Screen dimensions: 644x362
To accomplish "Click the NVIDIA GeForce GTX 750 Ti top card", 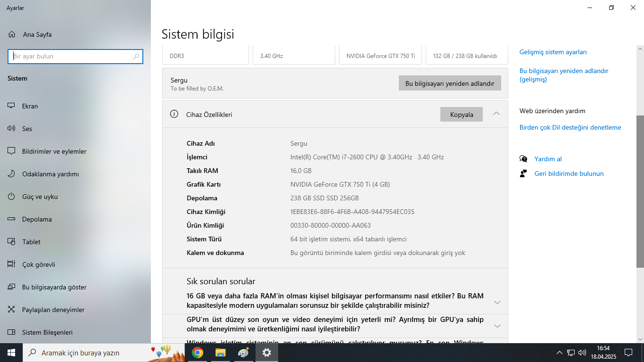I will tap(380, 55).
